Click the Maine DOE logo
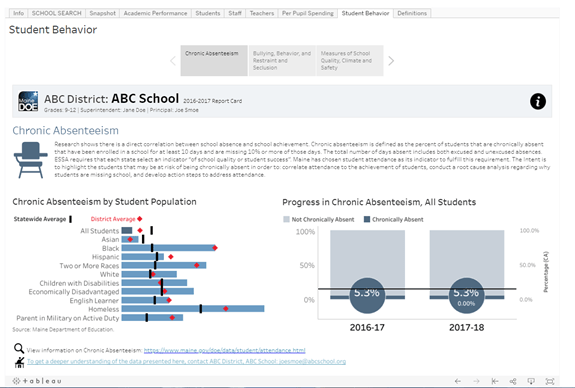The height and width of the screenshot is (388, 575). 28,101
